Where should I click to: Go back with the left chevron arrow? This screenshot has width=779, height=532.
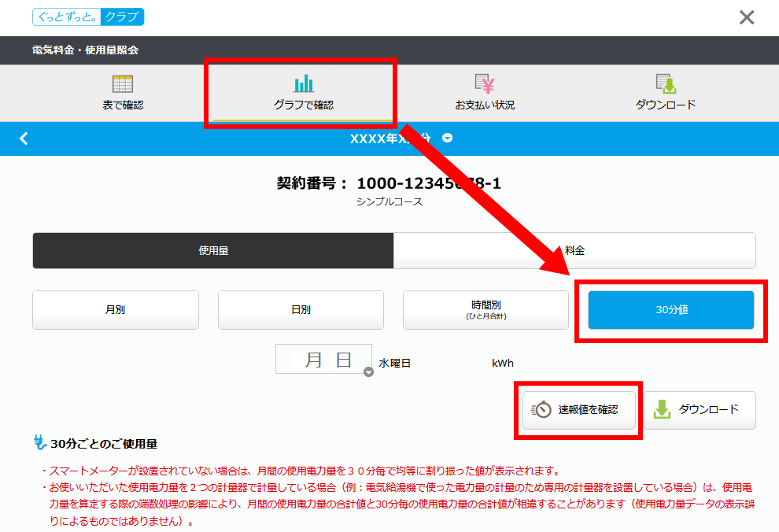tap(24, 139)
